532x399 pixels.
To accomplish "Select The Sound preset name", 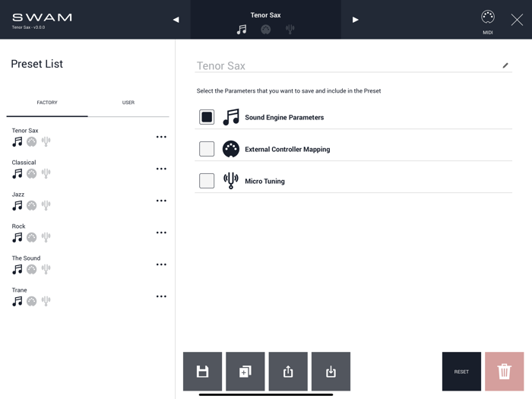I will (x=26, y=258).
